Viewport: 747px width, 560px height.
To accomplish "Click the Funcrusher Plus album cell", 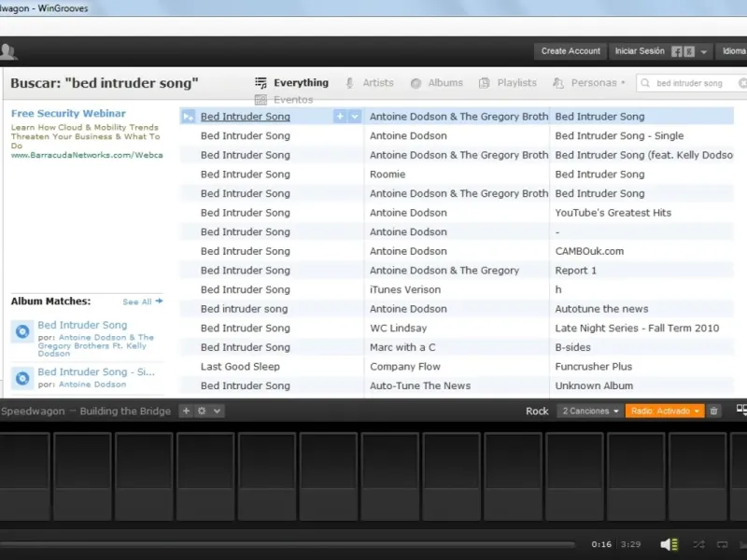I will click(594, 367).
